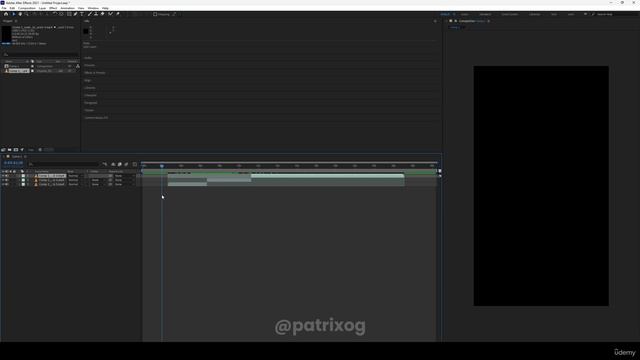Image resolution: width=640 pixels, height=360 pixels.
Task: Click the label color of first layer
Action: pyautogui.click(x=23, y=176)
